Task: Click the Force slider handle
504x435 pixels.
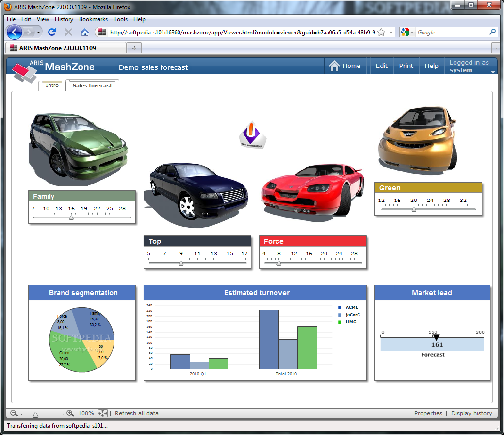Action: point(279,263)
